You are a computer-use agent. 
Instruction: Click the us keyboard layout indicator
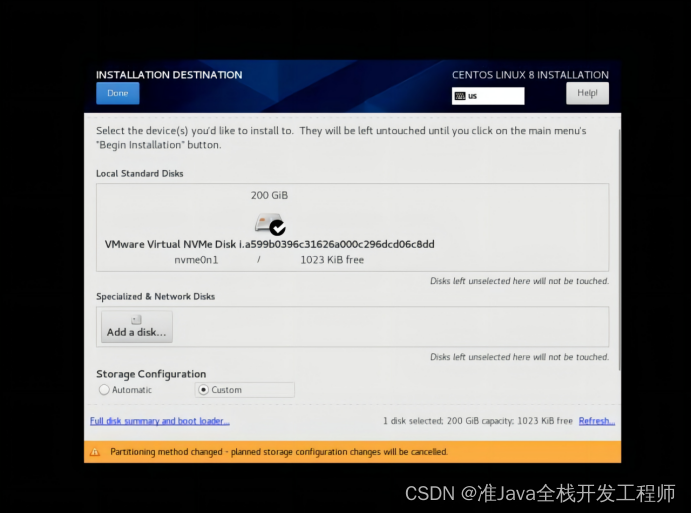point(488,96)
